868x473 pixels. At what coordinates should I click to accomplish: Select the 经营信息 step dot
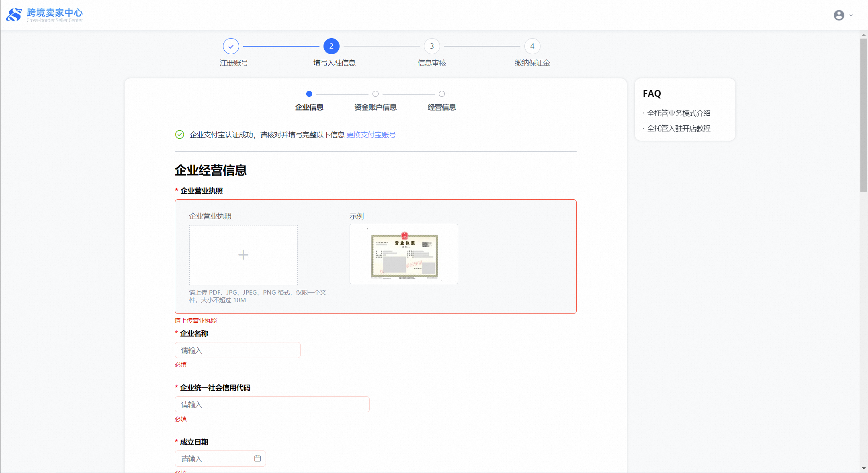(x=442, y=94)
